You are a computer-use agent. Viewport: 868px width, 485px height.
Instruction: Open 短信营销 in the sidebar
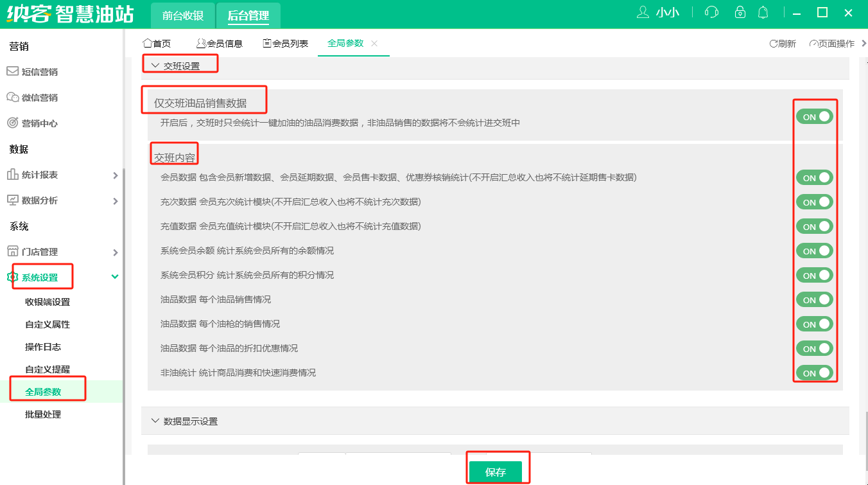click(40, 72)
